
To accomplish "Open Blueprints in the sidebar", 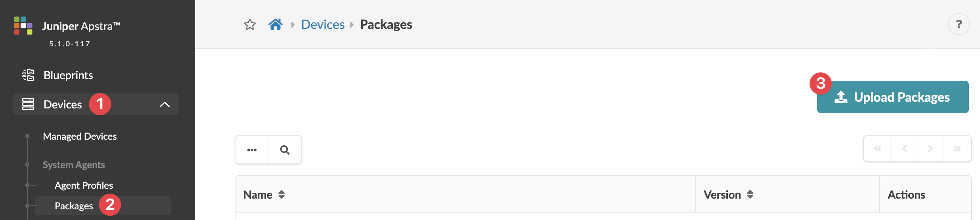I will [68, 75].
